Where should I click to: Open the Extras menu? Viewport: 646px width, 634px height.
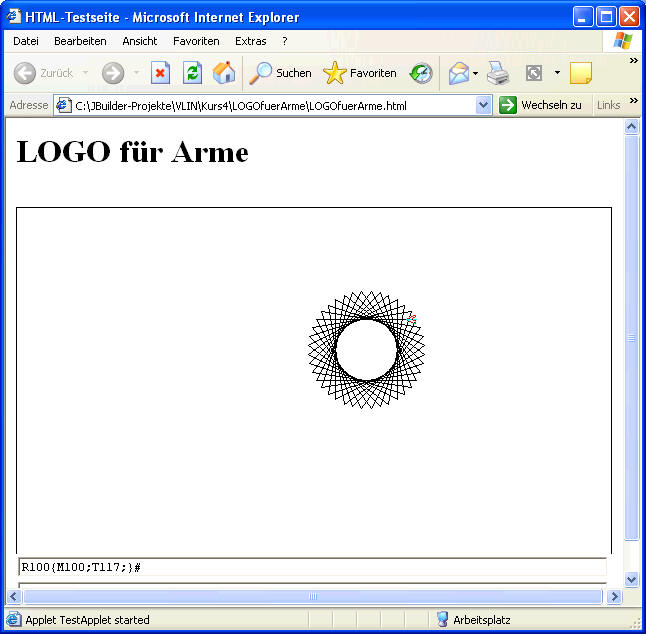coord(250,41)
